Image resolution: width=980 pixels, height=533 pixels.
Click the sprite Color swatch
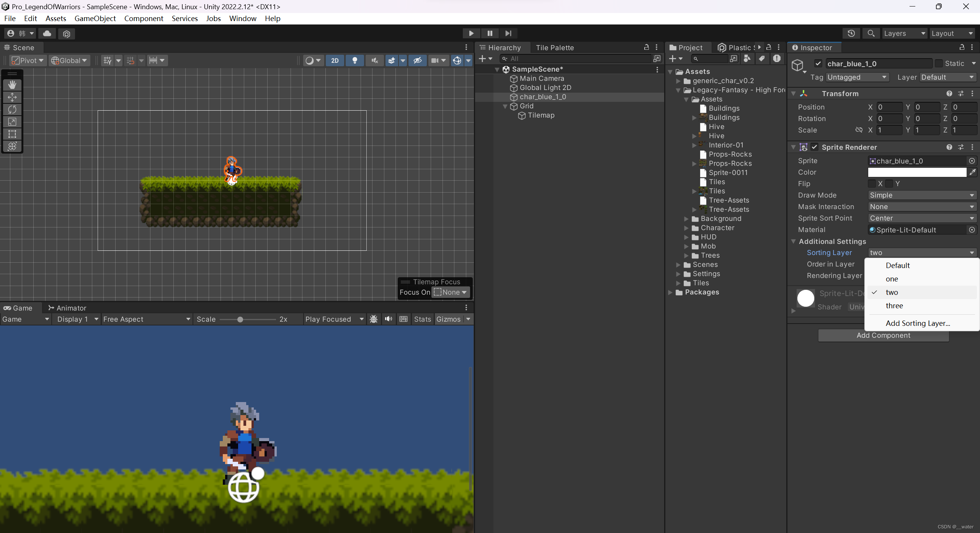(917, 172)
